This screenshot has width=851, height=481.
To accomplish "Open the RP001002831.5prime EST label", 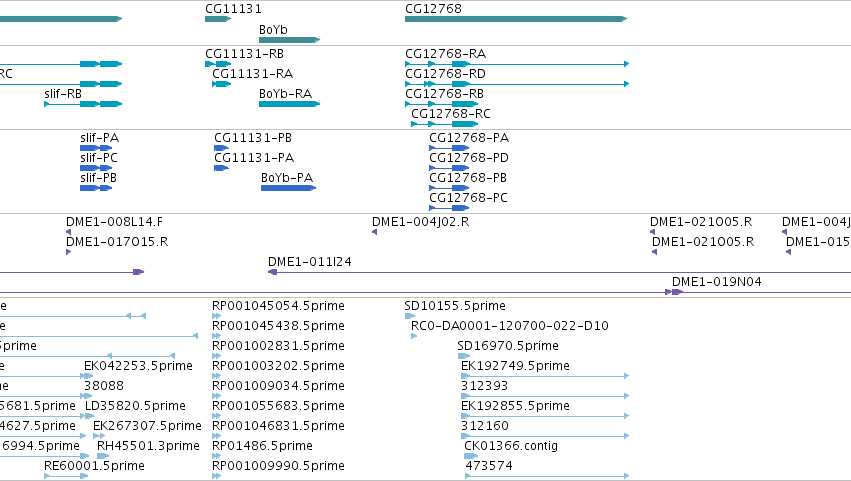I will pyautogui.click(x=278, y=346).
